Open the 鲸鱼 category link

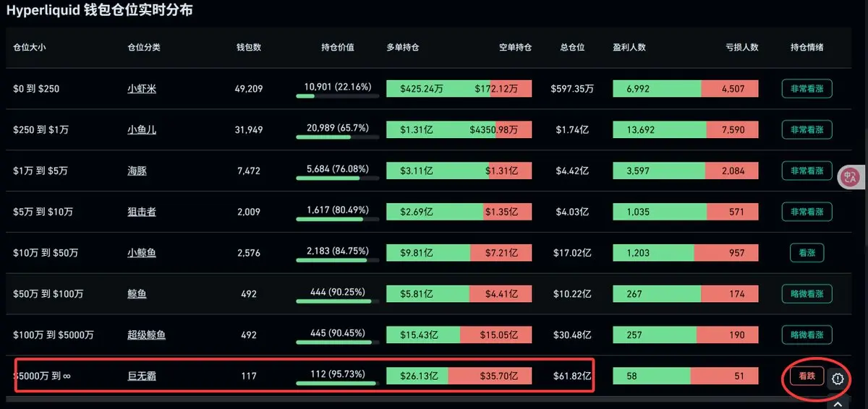pyautogui.click(x=137, y=294)
